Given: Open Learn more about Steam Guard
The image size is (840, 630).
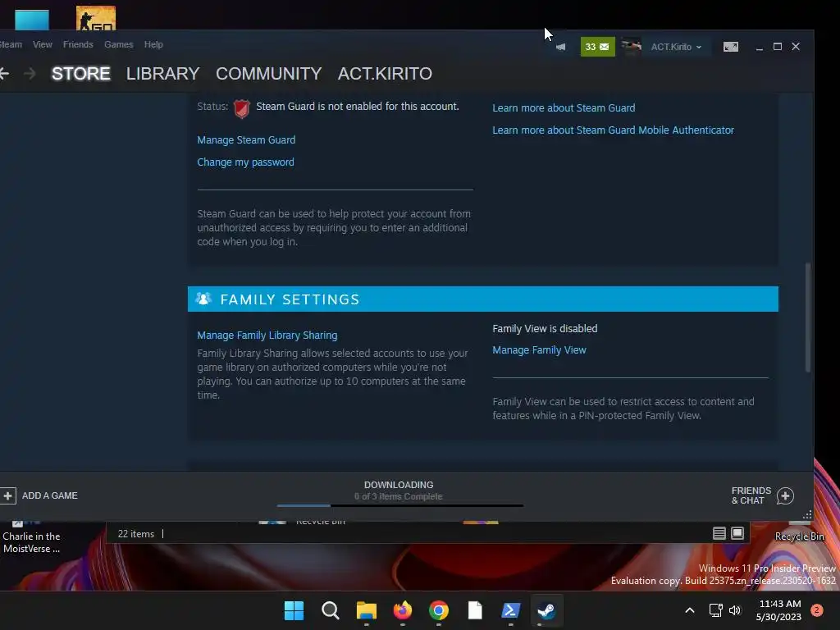Looking at the screenshot, I should click(564, 108).
